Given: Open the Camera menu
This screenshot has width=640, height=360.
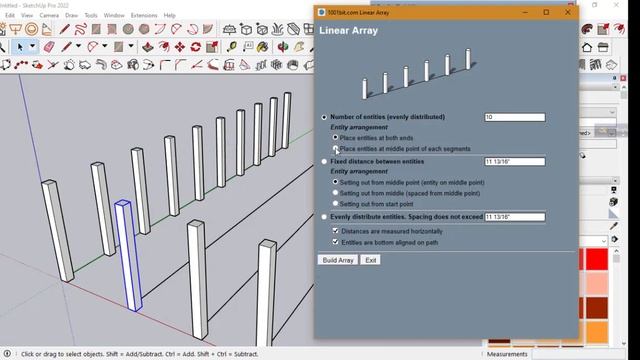Looking at the screenshot, I should click(49, 15).
